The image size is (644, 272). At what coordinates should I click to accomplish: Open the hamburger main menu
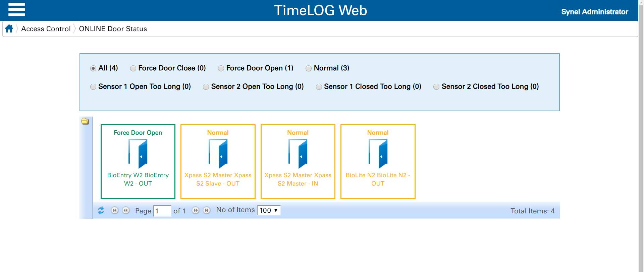pyautogui.click(x=16, y=9)
